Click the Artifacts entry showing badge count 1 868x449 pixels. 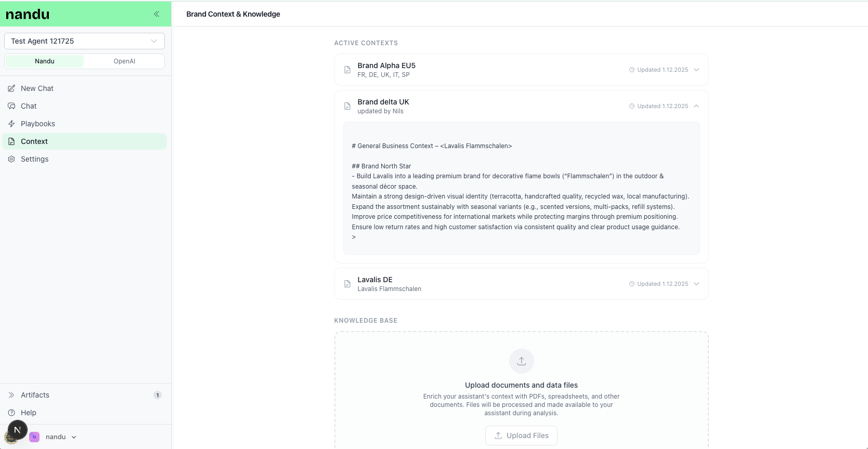coord(35,395)
